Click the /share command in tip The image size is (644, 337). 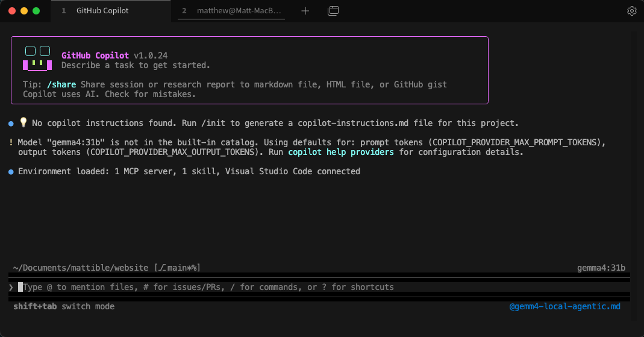tap(61, 84)
